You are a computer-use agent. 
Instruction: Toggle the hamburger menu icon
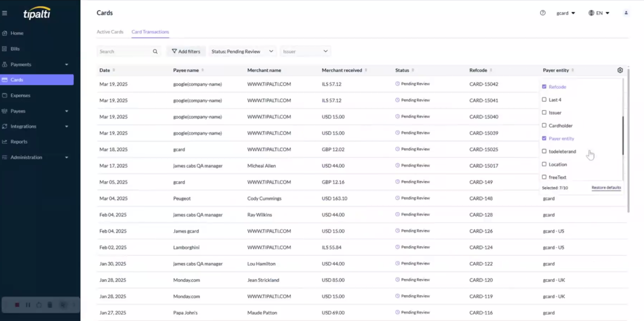pyautogui.click(x=5, y=13)
